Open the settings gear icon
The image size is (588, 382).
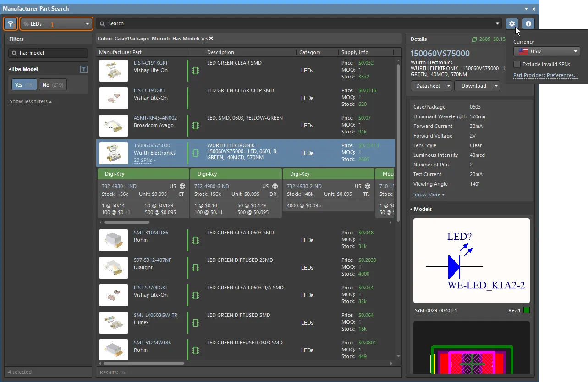[512, 23]
